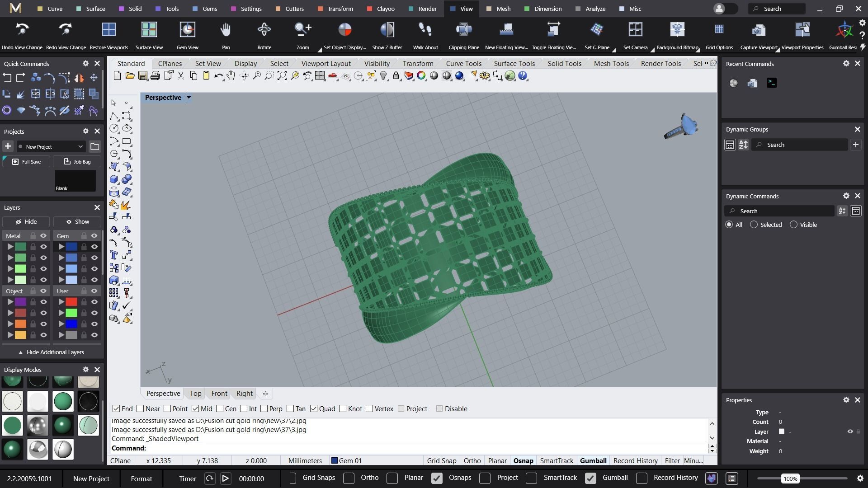Expand the orange Object layer
This screenshot has height=488, width=868.
9,324
